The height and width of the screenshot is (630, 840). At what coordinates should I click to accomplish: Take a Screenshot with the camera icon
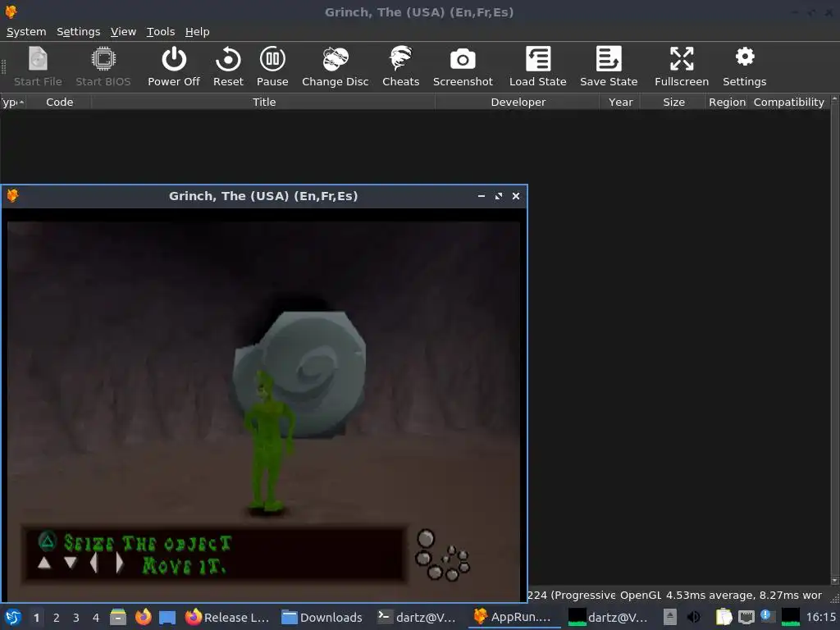coord(463,66)
